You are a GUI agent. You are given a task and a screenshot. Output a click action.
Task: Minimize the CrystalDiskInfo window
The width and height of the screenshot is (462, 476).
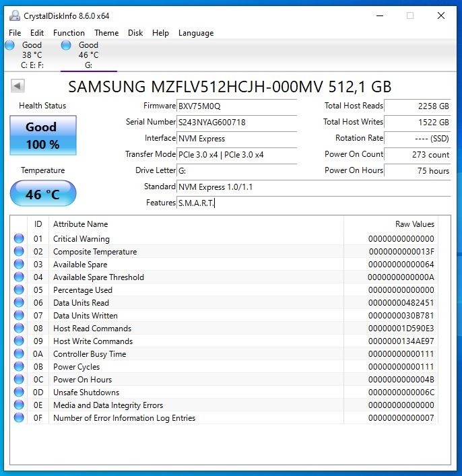tap(380, 15)
